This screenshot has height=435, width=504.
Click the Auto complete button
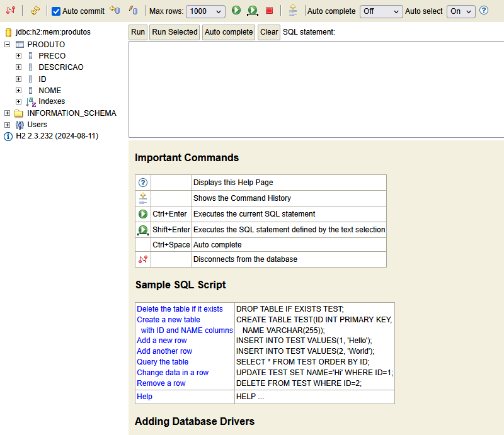(x=229, y=32)
